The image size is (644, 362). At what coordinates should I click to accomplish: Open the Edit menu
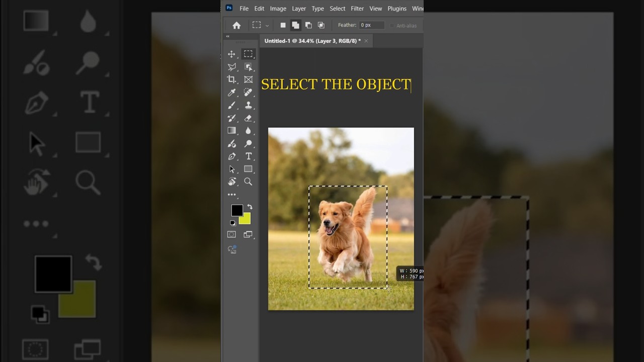pyautogui.click(x=259, y=9)
